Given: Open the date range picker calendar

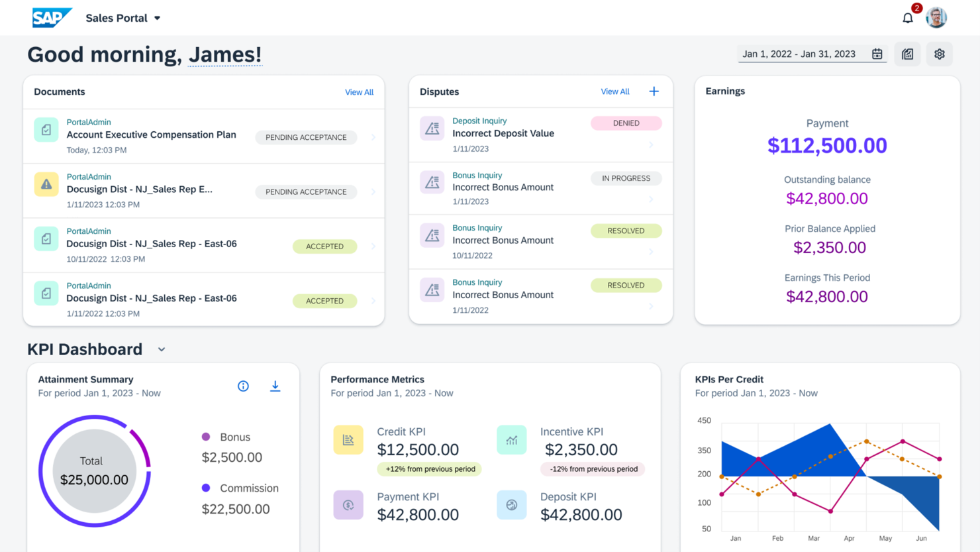Looking at the screenshot, I should click(x=877, y=54).
